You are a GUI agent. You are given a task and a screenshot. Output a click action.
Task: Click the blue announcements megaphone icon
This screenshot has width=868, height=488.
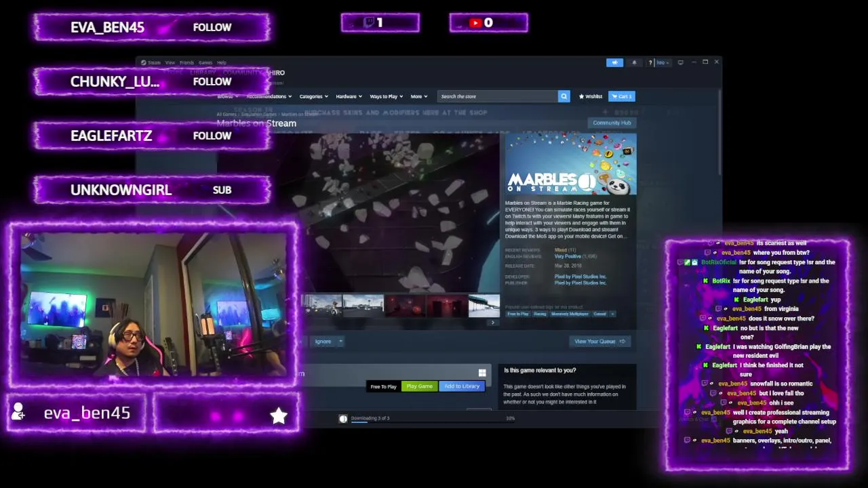click(614, 62)
